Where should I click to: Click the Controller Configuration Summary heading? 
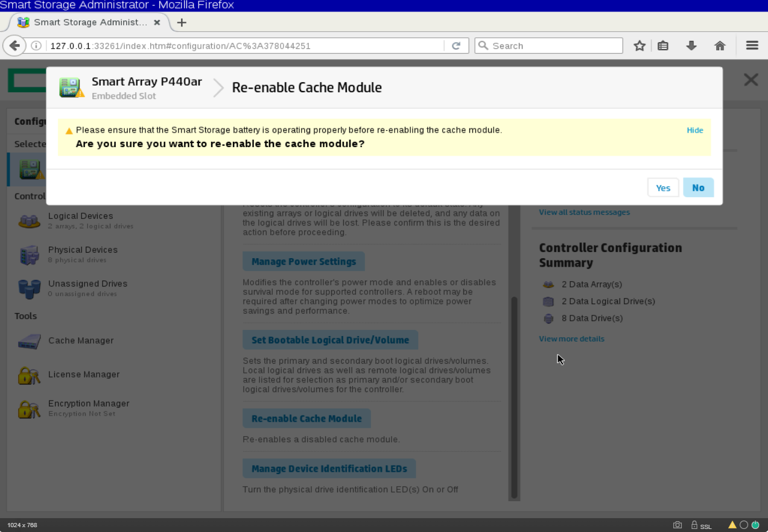coord(611,255)
